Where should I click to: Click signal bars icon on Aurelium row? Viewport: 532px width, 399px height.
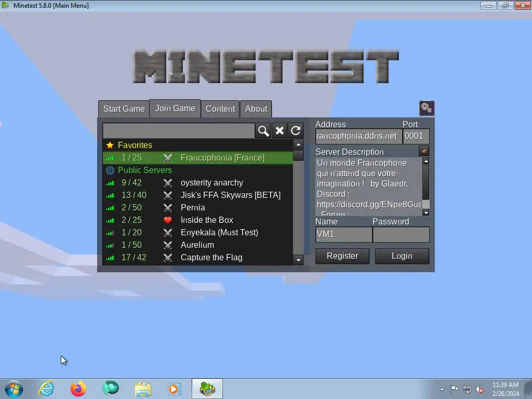[110, 245]
